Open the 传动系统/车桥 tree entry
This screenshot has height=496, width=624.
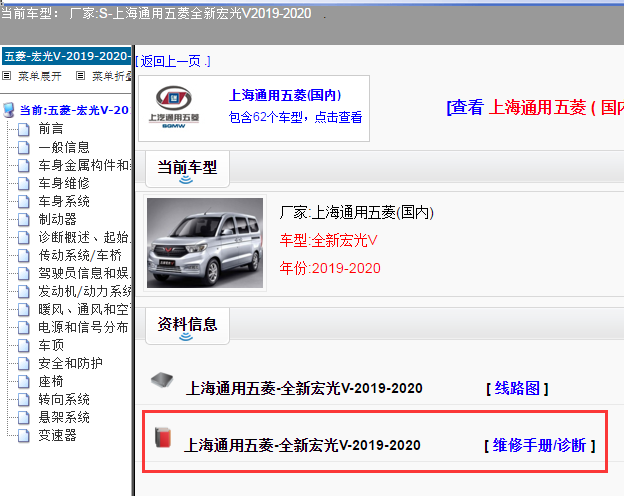pyautogui.click(x=80, y=256)
